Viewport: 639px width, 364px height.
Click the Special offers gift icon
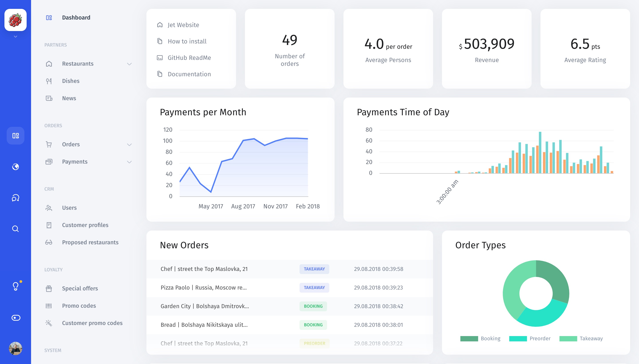click(x=49, y=288)
